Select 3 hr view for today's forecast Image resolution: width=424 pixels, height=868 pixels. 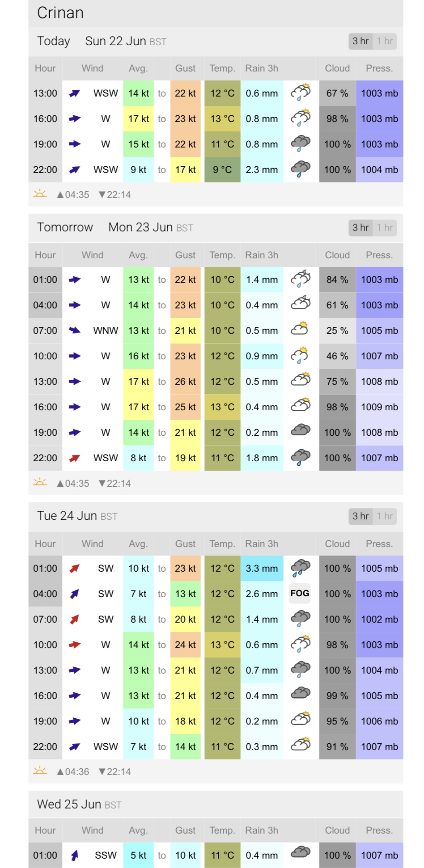(360, 41)
